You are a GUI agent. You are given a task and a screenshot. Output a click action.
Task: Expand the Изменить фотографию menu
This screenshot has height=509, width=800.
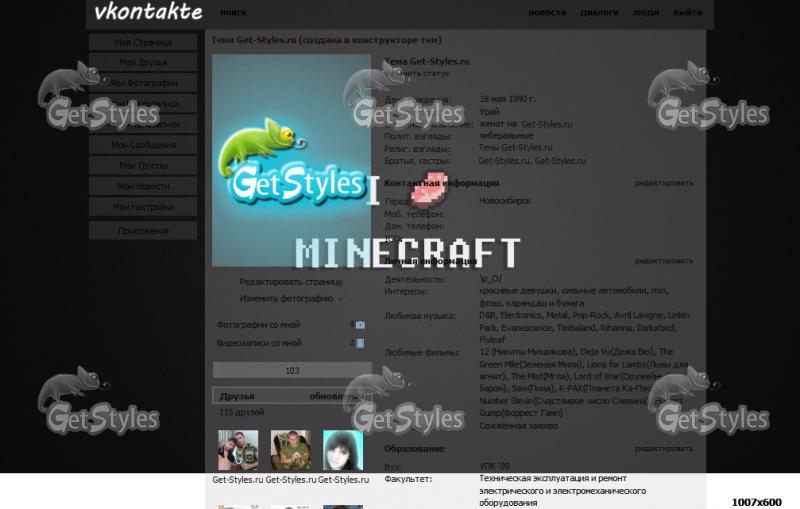(x=291, y=298)
